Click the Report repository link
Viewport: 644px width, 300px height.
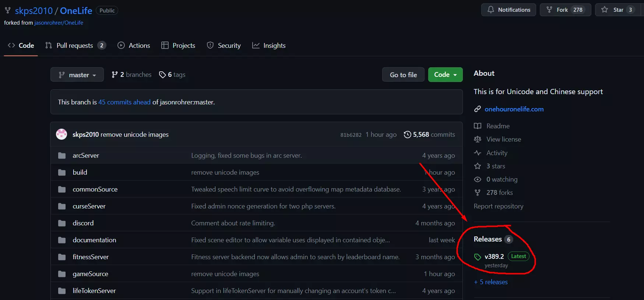[499, 206]
